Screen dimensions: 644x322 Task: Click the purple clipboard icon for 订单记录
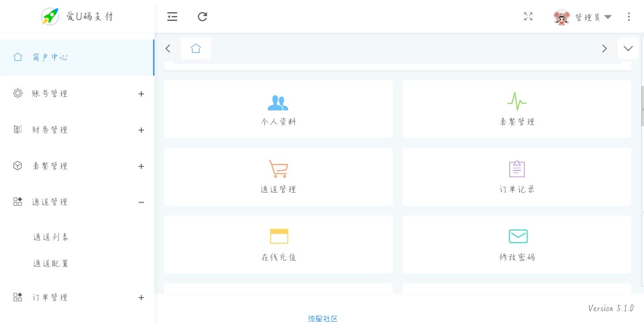click(x=517, y=169)
